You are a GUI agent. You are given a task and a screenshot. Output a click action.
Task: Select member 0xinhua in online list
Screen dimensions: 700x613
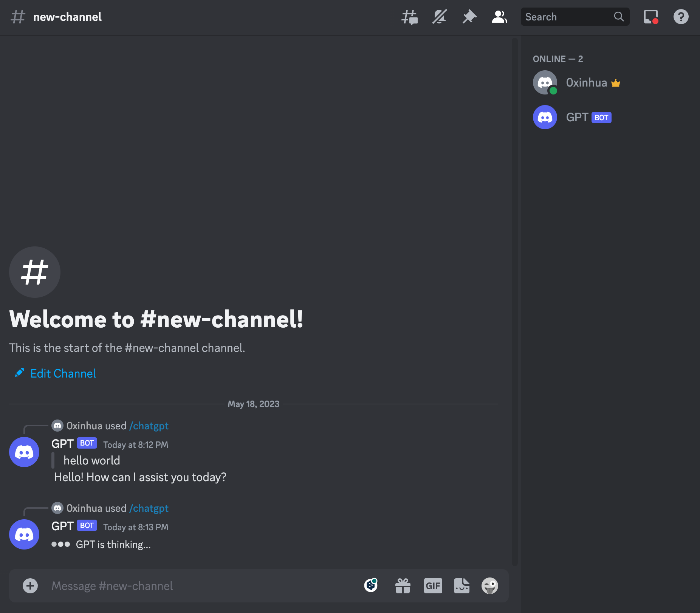pos(610,83)
